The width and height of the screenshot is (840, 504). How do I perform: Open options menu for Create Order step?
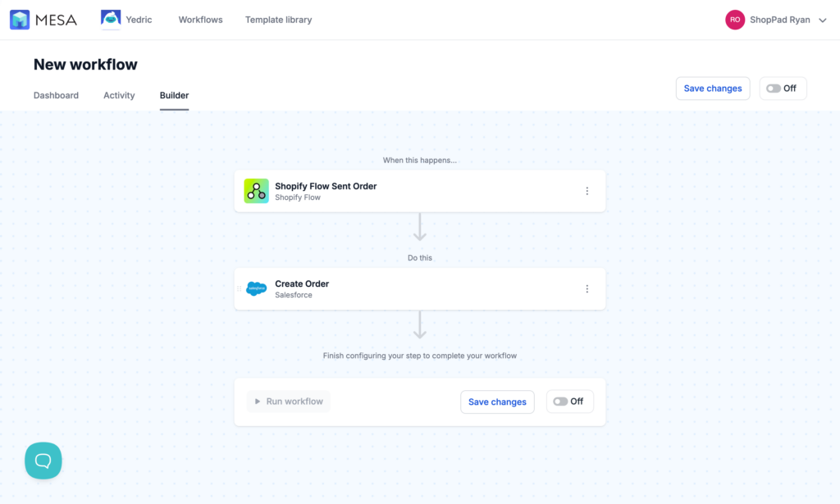pos(587,288)
